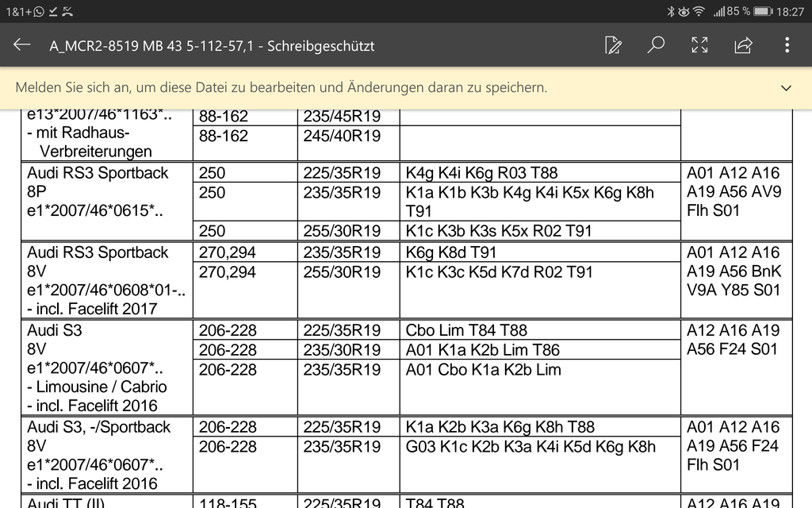Viewport: 812px width, 508px height.
Task: Tap the 'Melden Sie sich an' banner message
Action: (282, 87)
